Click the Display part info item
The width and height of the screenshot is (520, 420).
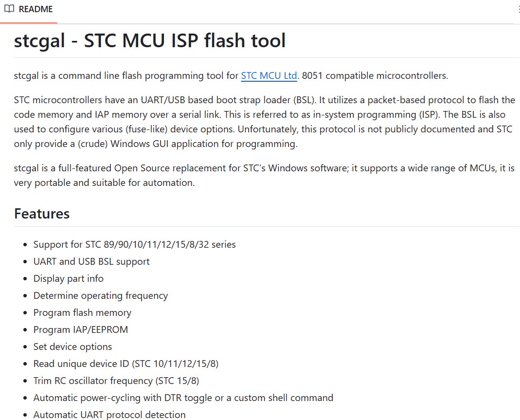point(68,278)
